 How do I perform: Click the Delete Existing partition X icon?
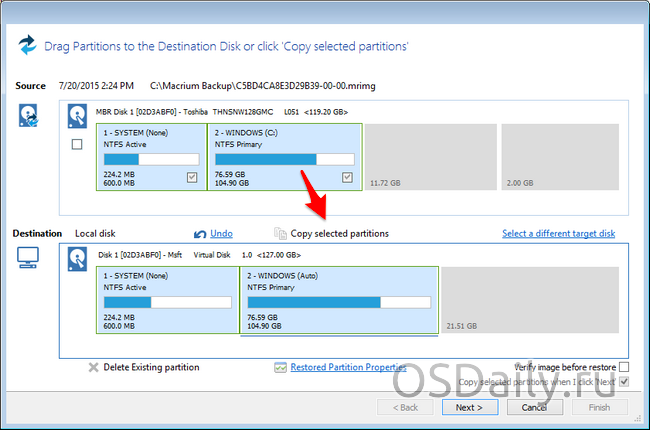click(x=93, y=368)
